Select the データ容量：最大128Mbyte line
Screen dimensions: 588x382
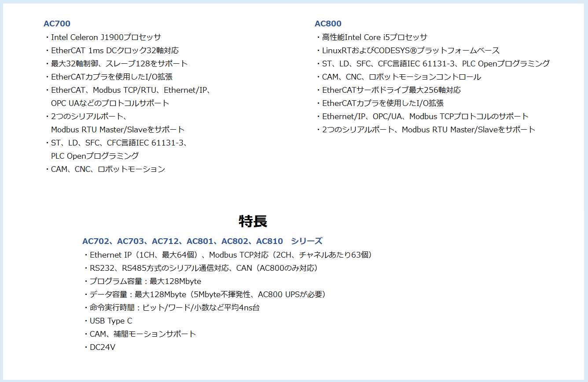click(206, 295)
